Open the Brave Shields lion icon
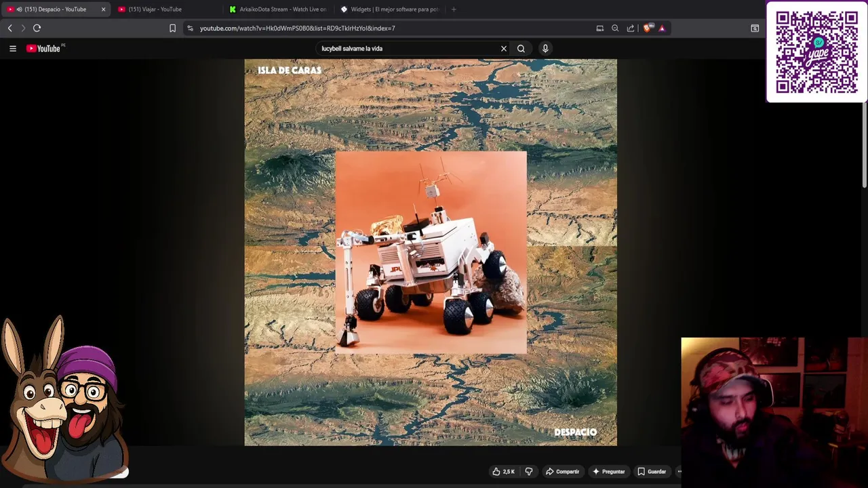 pos(647,28)
